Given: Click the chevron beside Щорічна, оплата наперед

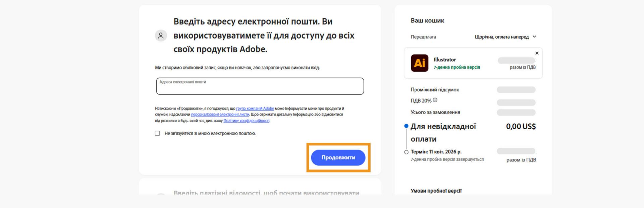Looking at the screenshot, I should tap(535, 37).
